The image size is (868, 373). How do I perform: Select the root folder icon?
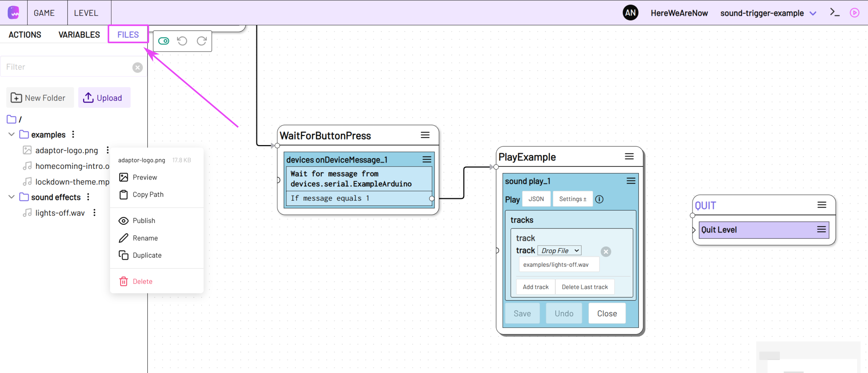pos(11,119)
